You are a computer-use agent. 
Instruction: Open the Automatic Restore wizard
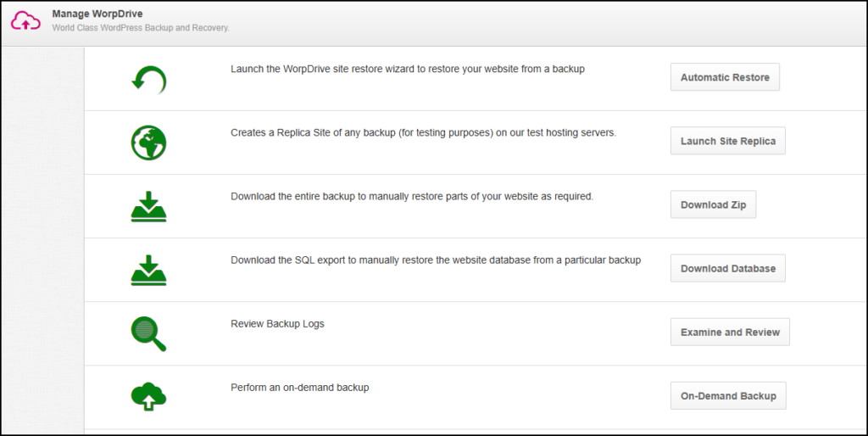725,77
